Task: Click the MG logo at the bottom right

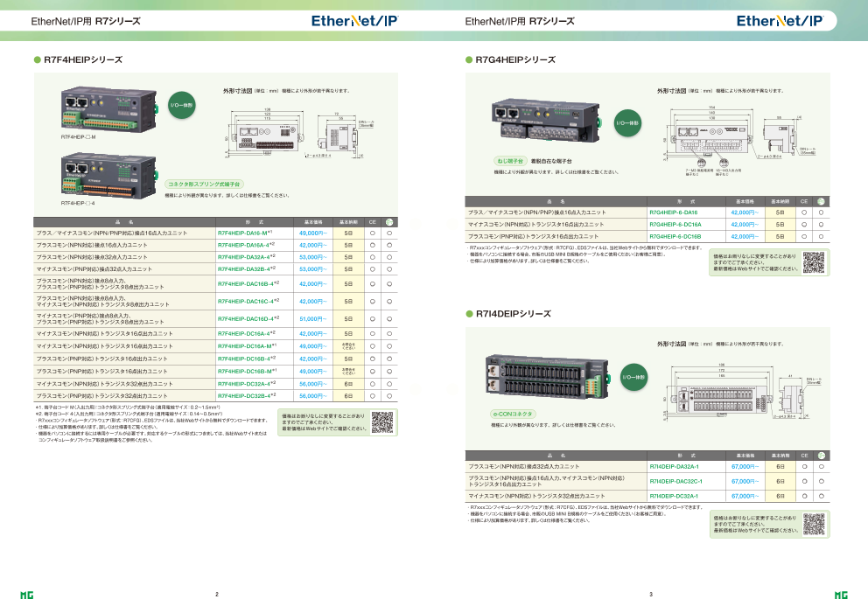Action: tap(841, 596)
